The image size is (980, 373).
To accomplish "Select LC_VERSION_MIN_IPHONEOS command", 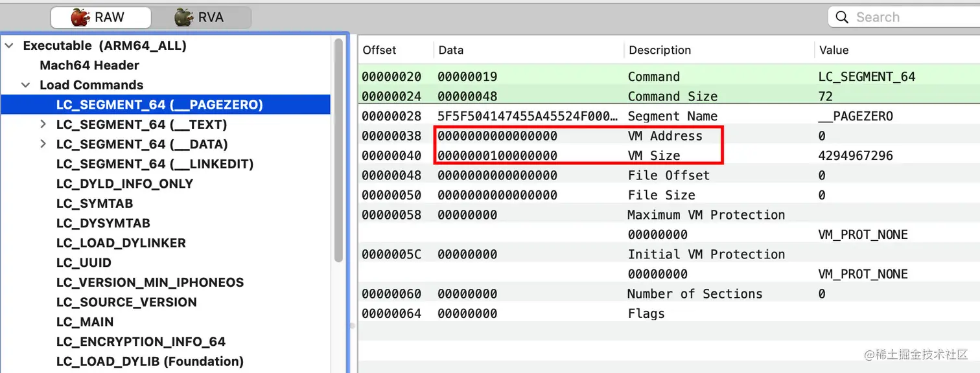I will [150, 283].
